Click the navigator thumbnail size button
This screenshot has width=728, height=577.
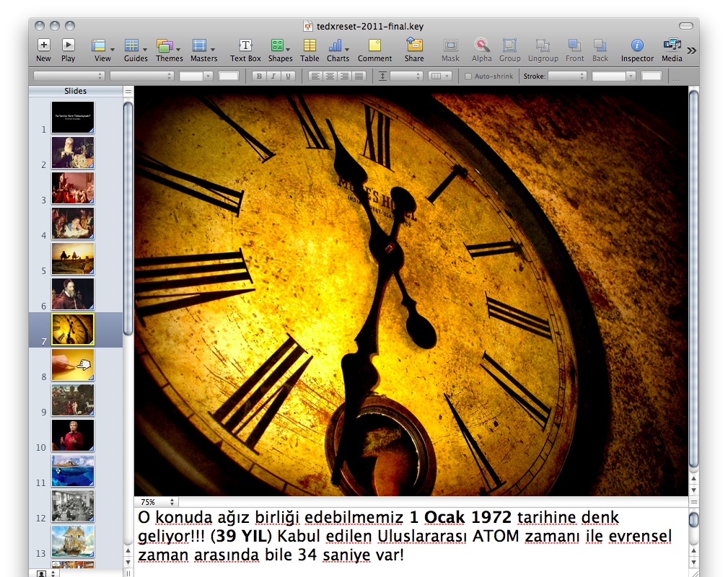[x=46, y=573]
